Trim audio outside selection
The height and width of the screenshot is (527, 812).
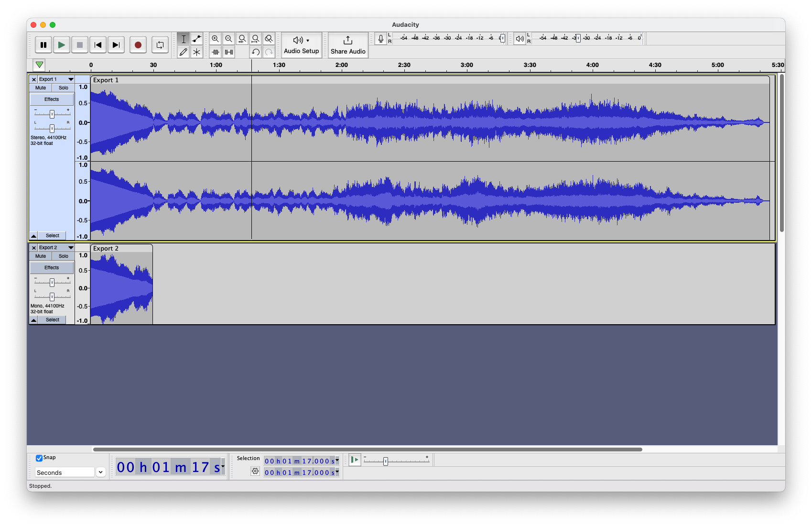pos(216,53)
